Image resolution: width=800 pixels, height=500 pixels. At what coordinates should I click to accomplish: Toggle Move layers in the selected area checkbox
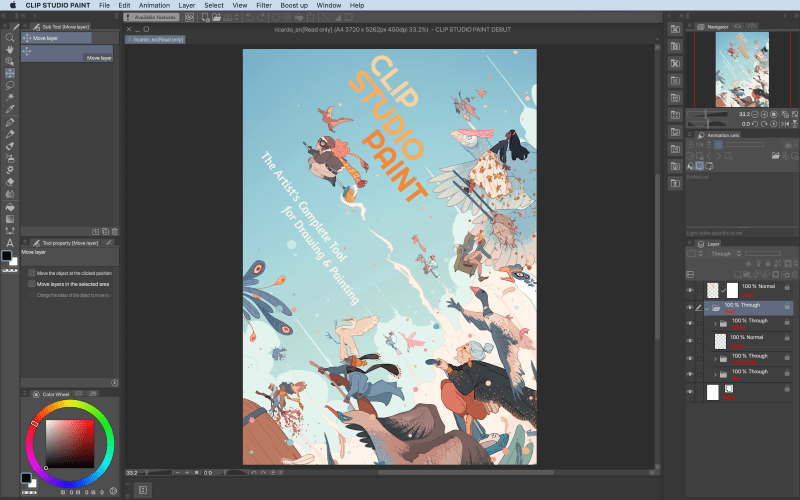point(32,284)
